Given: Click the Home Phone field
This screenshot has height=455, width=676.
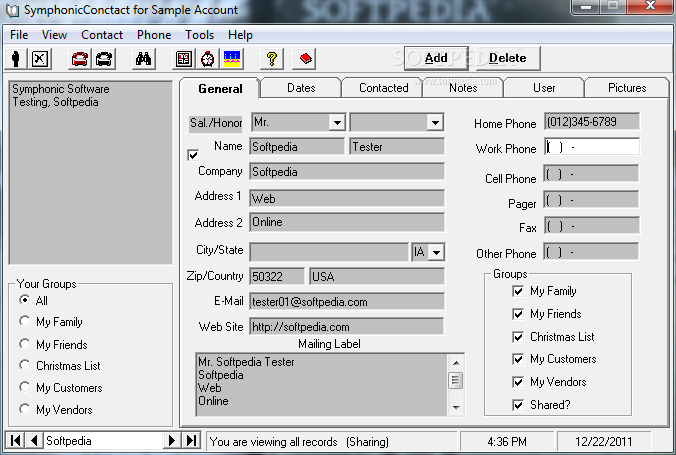Looking at the screenshot, I should [592, 122].
